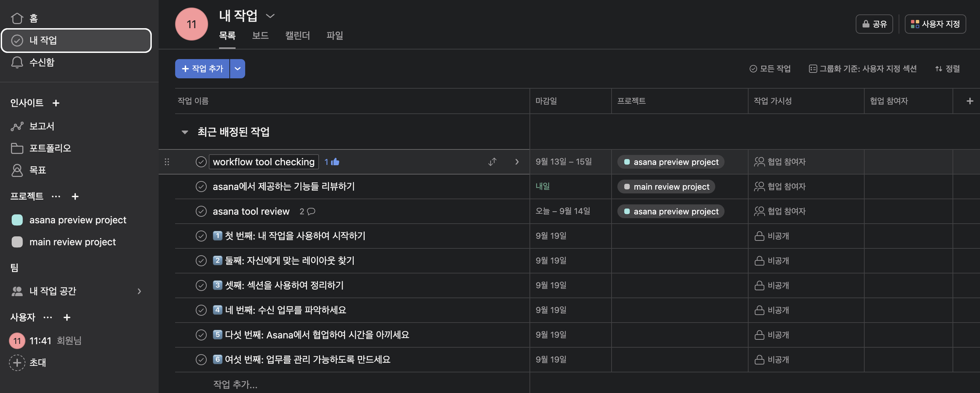The width and height of the screenshot is (980, 393).
Task: Switch to the 캘린더 tab
Action: [x=297, y=36]
